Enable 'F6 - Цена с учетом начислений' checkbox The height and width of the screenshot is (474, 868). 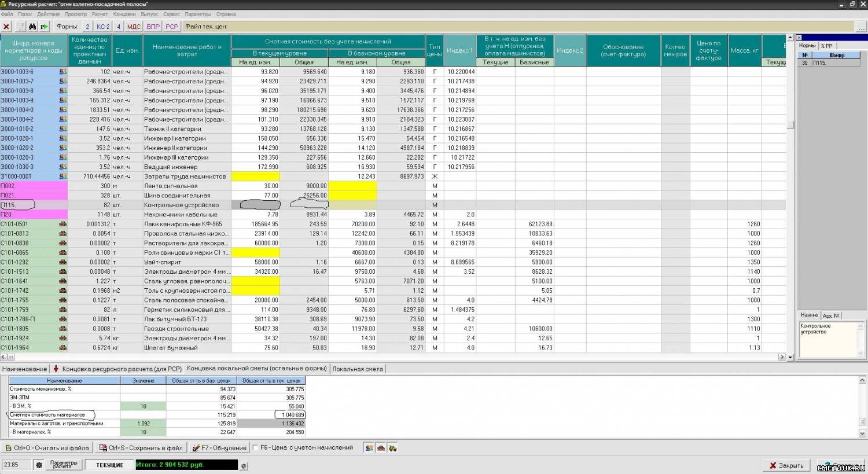pyautogui.click(x=255, y=447)
